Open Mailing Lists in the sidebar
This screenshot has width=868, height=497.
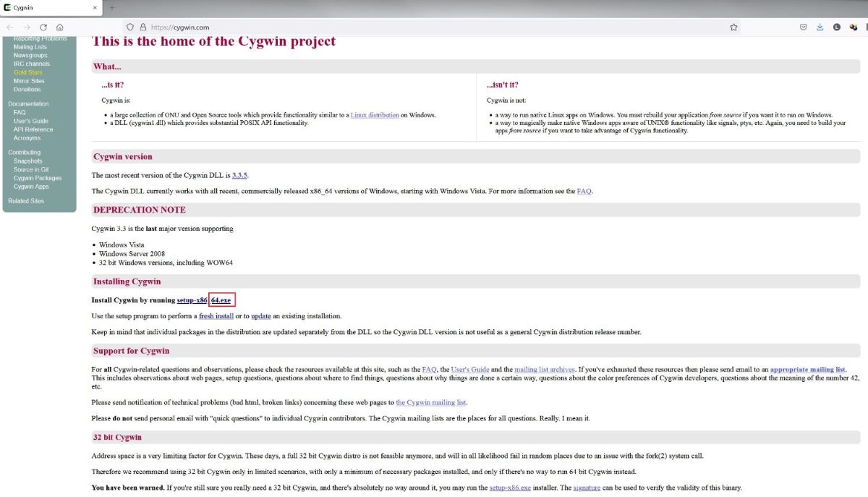point(30,47)
